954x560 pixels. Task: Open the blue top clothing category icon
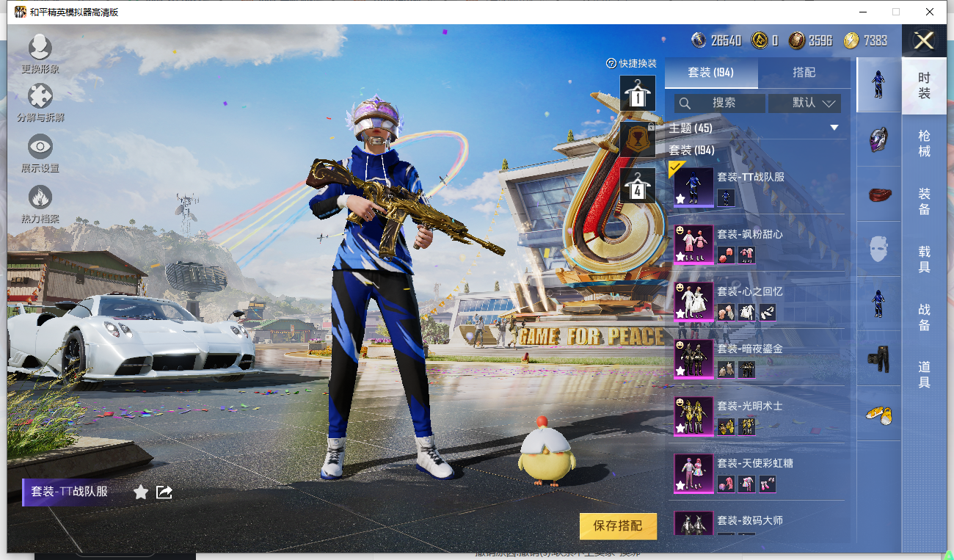point(878,304)
